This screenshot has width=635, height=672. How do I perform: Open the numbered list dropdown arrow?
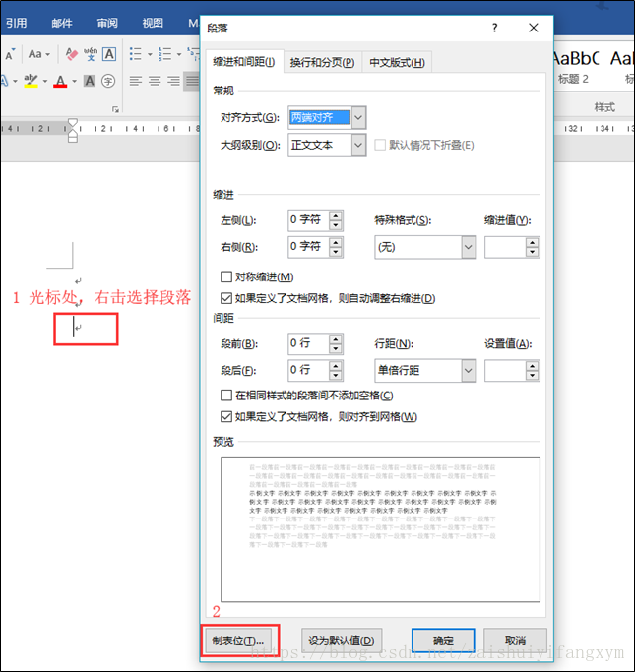[x=179, y=54]
